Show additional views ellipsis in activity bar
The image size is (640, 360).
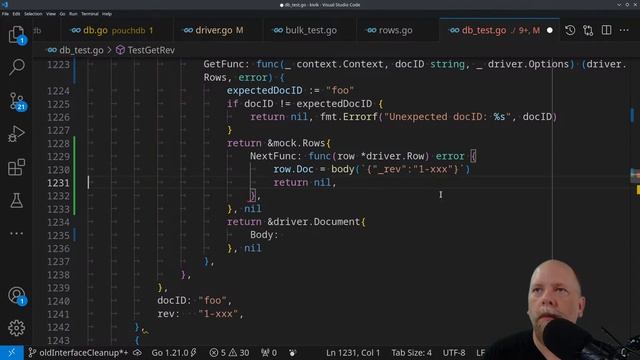coord(16,233)
